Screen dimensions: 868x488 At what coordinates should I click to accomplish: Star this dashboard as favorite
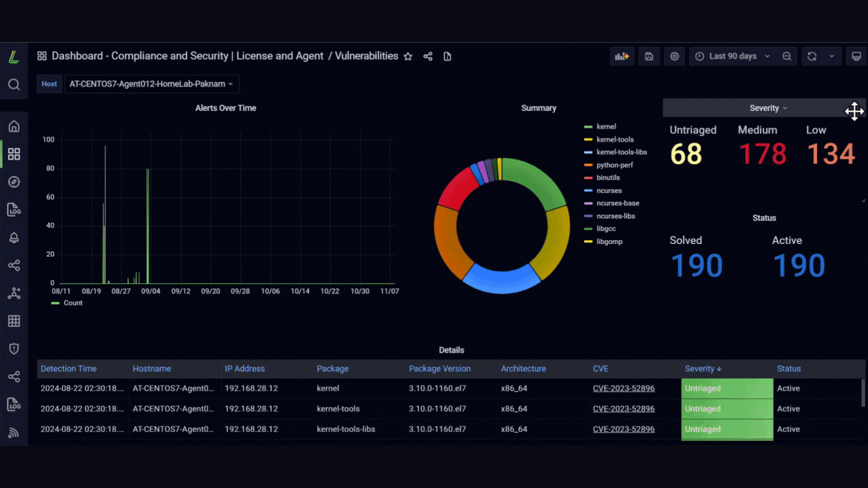pyautogui.click(x=408, y=56)
